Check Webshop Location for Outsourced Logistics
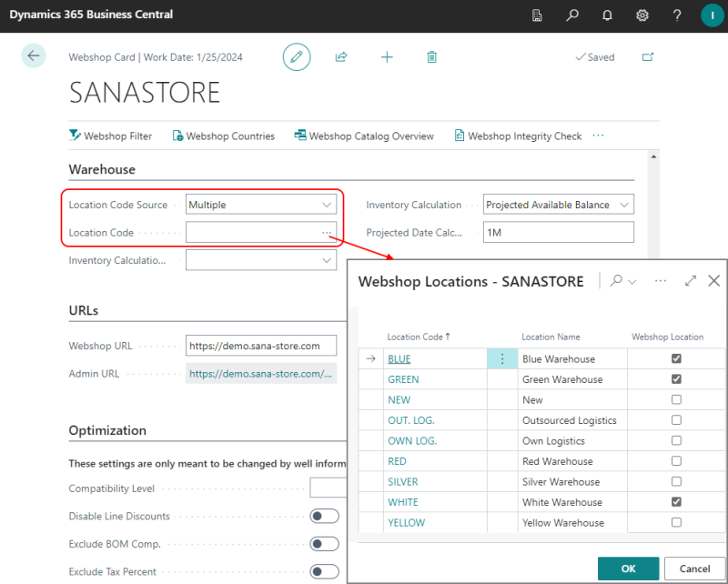 point(676,420)
